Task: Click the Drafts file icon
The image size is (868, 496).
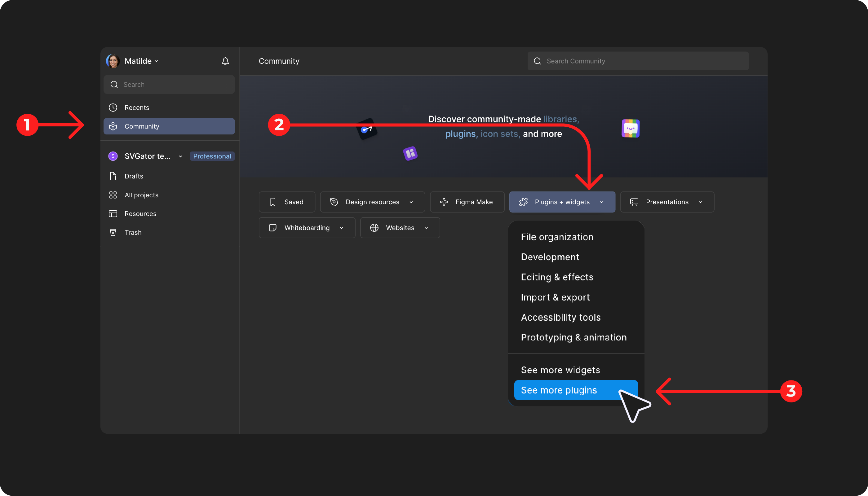Action: pyautogui.click(x=113, y=176)
